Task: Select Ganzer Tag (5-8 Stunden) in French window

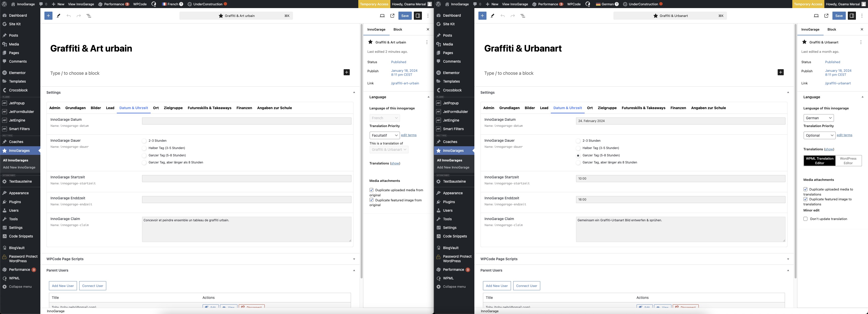Action: pos(144,155)
